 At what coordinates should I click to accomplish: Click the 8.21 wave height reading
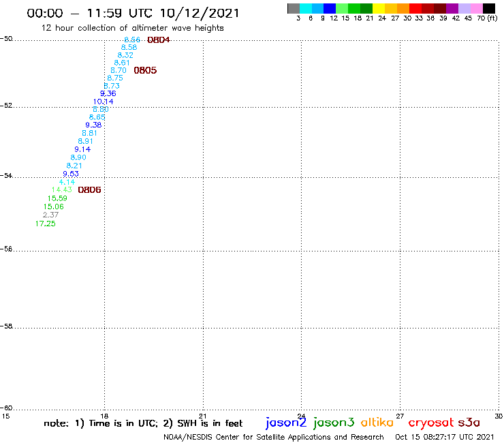[74, 166]
